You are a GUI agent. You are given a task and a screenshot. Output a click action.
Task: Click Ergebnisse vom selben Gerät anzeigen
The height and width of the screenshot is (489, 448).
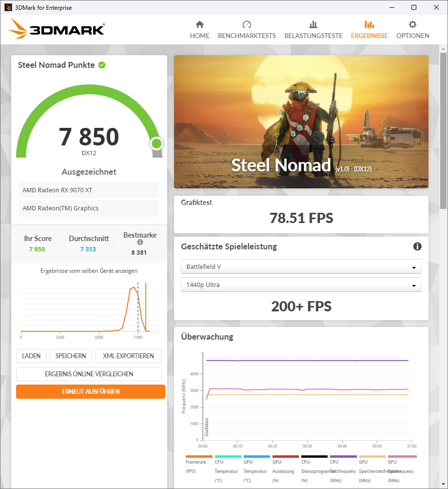click(89, 271)
